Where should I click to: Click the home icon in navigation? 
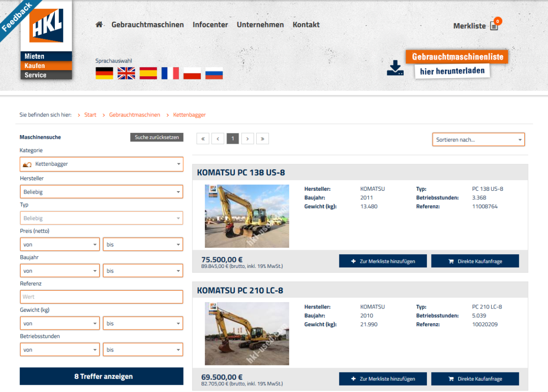pos(99,25)
